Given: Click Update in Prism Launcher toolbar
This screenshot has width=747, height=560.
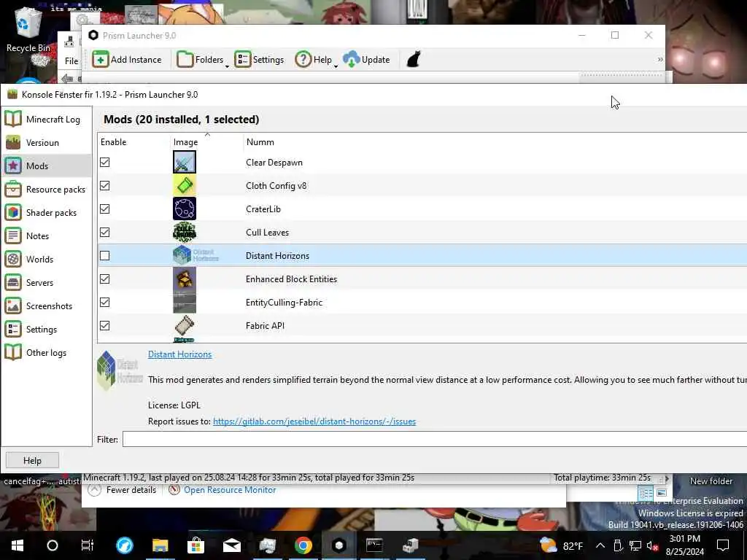Looking at the screenshot, I should (367, 60).
